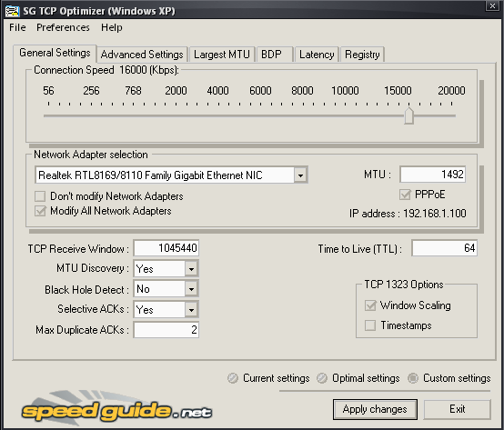Switch to the BDP tab
This screenshot has width=504, height=430.
(x=275, y=55)
